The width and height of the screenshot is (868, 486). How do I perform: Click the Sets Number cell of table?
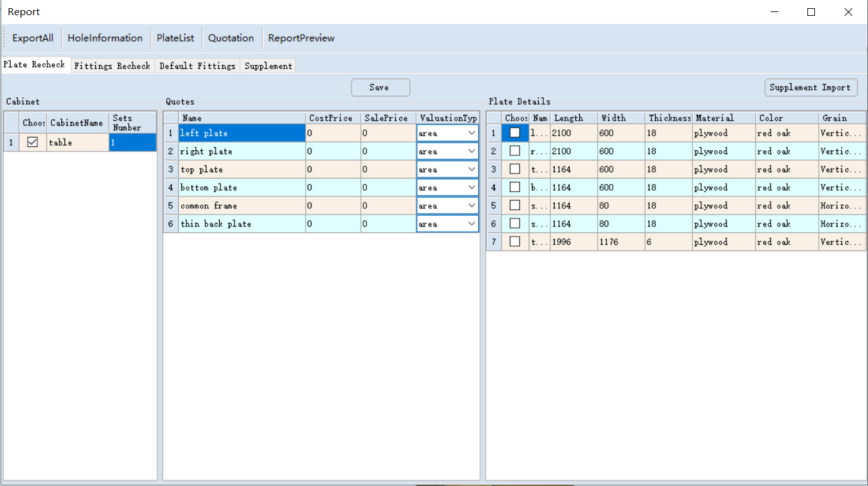[x=133, y=143]
